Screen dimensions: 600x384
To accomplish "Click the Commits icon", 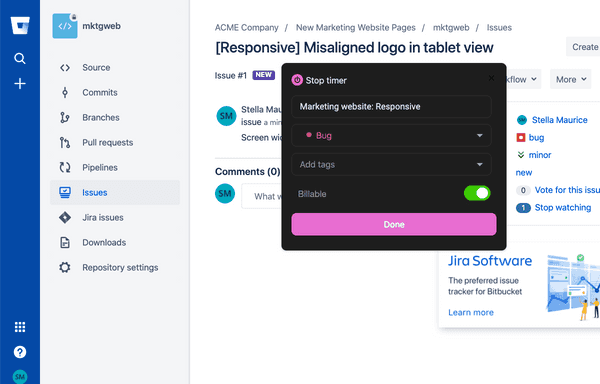I will [x=65, y=93].
